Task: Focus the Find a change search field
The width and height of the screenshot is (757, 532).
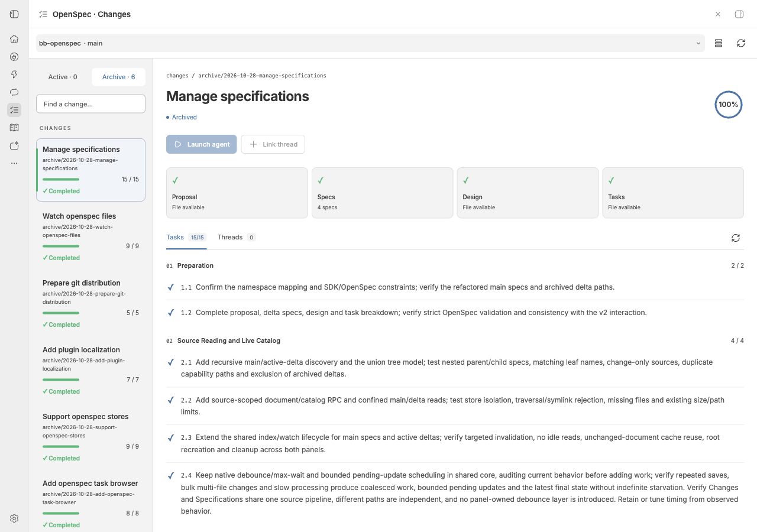Action: [x=90, y=104]
